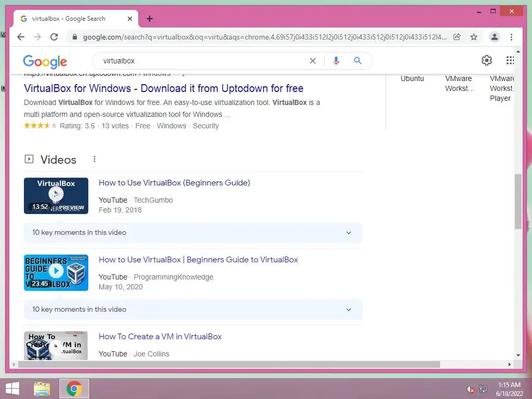The image size is (532, 399).
Task: Click the horizontal scrollbar thumb
Action: (x=229, y=364)
